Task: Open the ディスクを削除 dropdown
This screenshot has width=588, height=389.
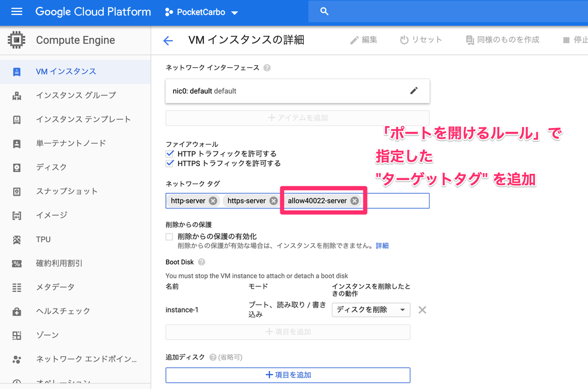Action: coord(371,310)
